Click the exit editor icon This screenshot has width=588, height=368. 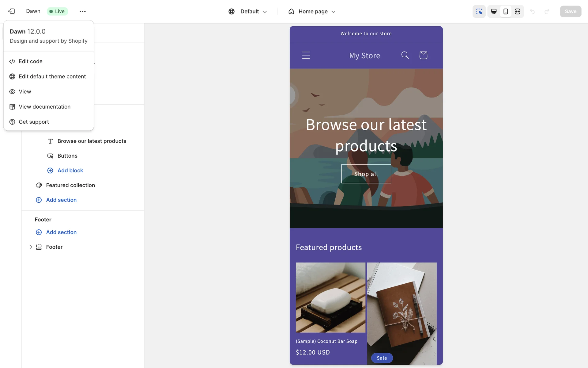coord(12,11)
